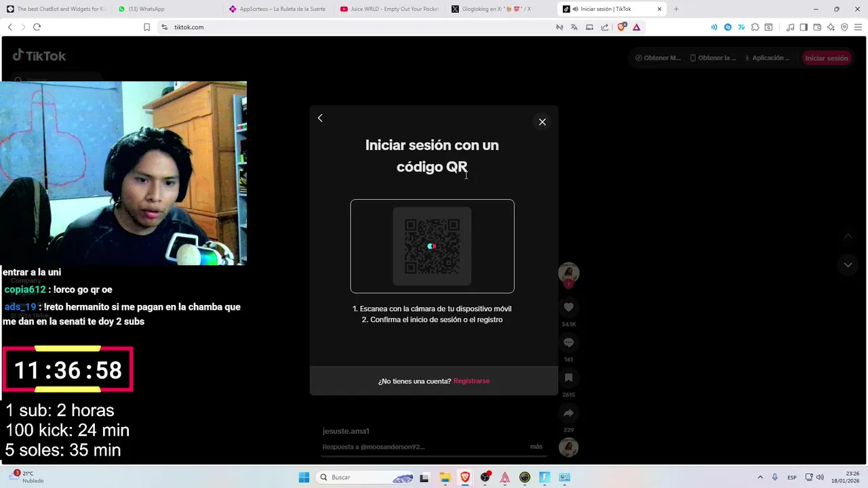Switch to the Juice WRLD YouTube tab

click(389, 9)
